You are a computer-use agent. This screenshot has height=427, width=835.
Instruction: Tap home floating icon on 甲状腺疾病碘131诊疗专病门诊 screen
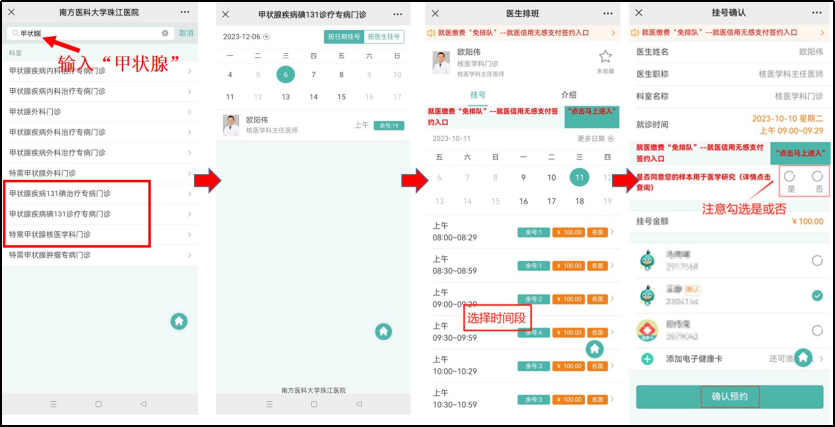tap(383, 331)
